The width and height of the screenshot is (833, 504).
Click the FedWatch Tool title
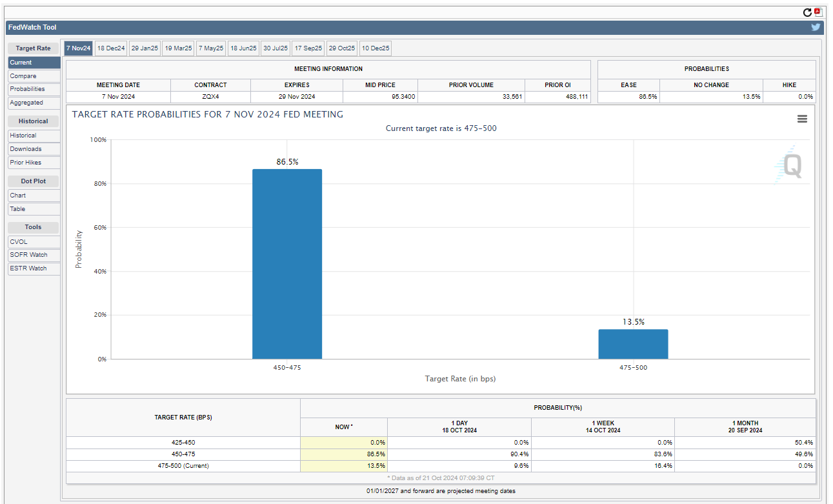pyautogui.click(x=32, y=28)
